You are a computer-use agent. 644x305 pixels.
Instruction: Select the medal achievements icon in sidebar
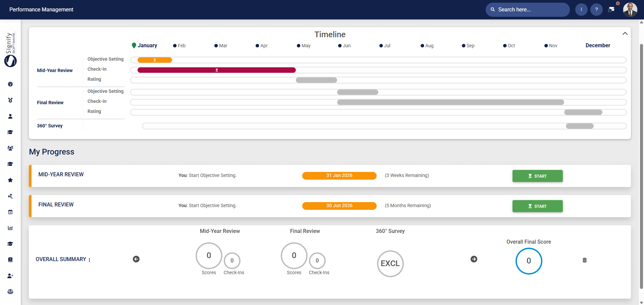(10, 100)
